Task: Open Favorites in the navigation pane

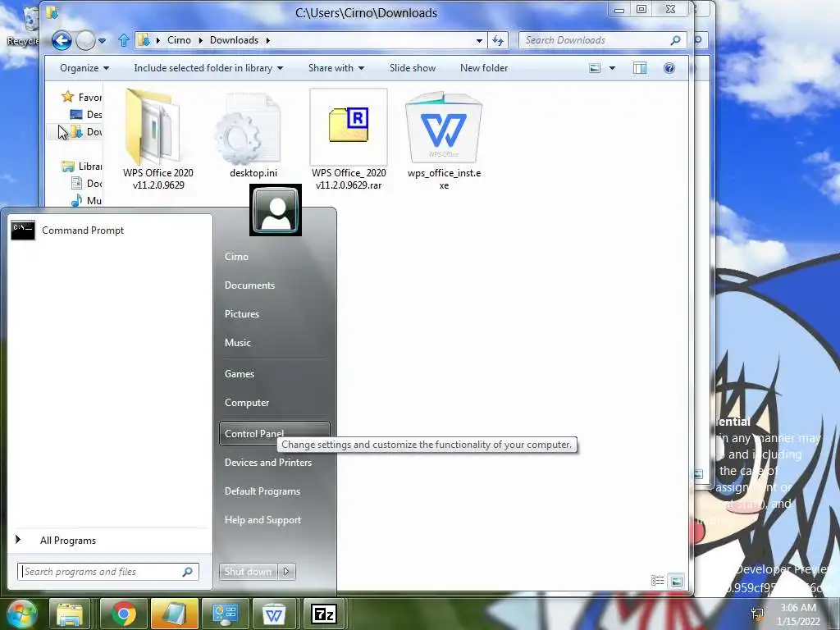Action: pyautogui.click(x=81, y=97)
